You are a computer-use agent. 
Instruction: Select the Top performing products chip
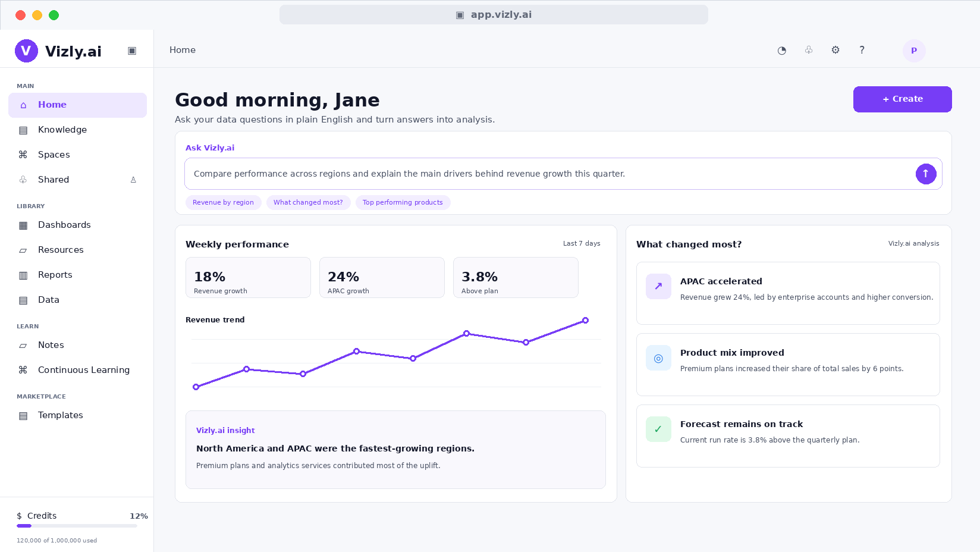(403, 203)
